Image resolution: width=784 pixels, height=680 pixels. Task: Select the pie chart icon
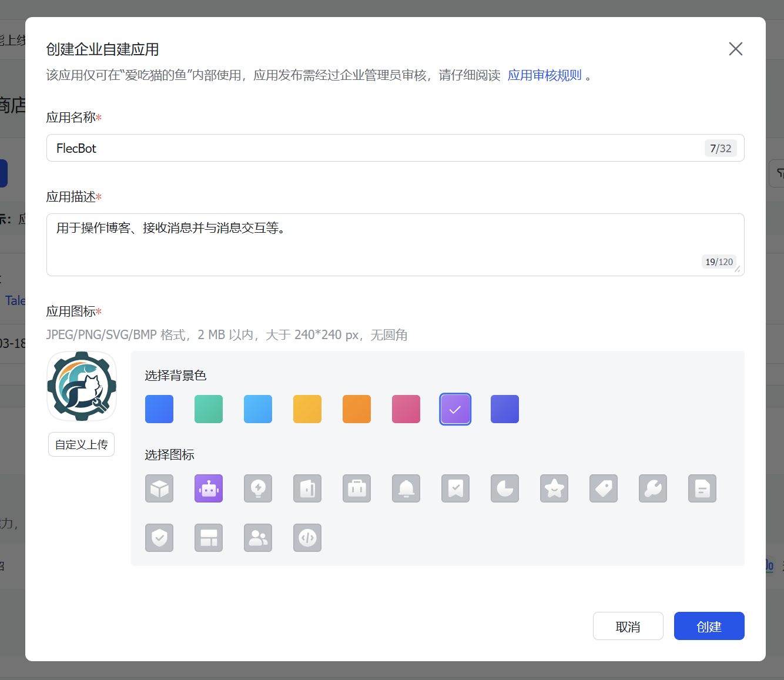(505, 488)
